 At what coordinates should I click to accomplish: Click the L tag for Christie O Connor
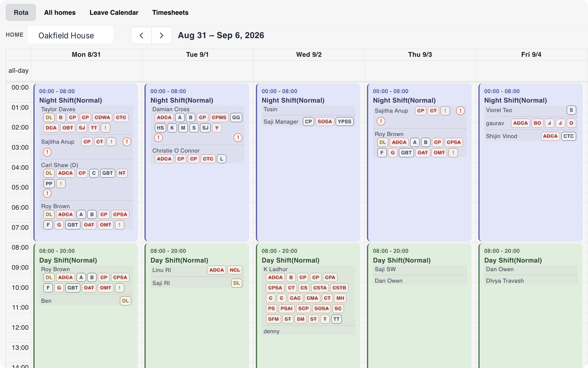pyautogui.click(x=222, y=159)
